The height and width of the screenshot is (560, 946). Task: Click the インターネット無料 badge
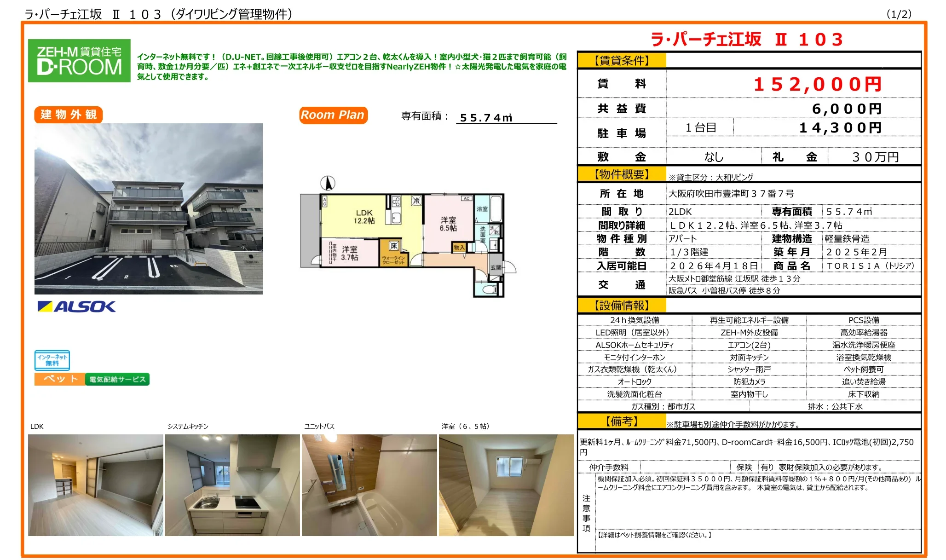[x=52, y=360]
